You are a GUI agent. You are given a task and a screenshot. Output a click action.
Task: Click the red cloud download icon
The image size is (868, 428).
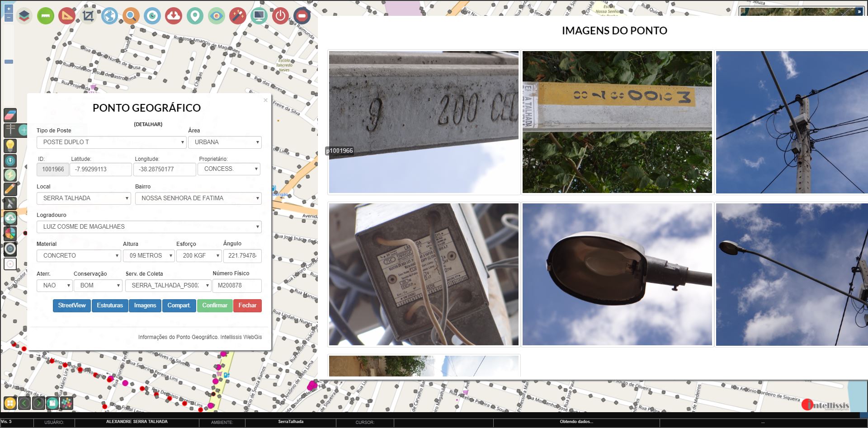tap(174, 16)
